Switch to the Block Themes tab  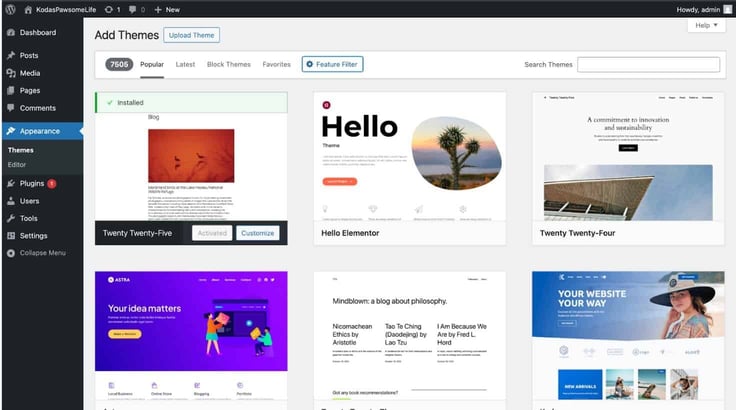coord(229,64)
